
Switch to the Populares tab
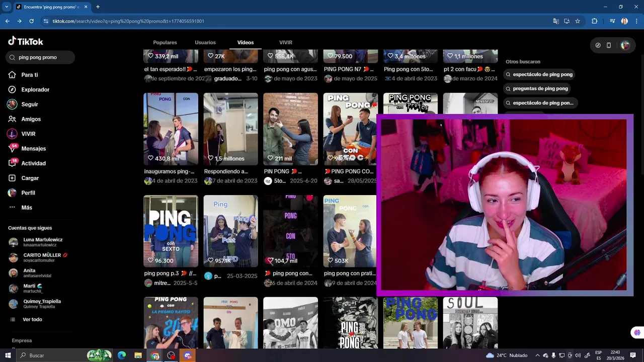[165, 42]
